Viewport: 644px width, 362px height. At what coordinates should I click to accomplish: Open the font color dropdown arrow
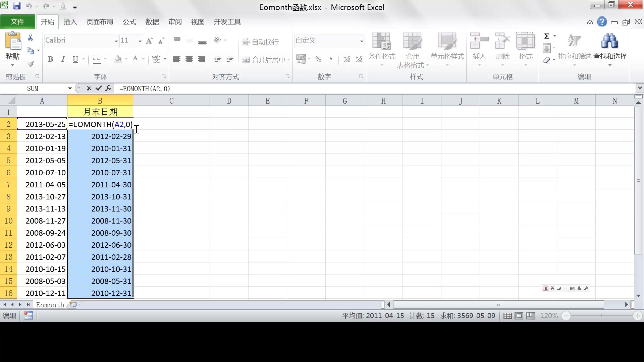coord(143,59)
